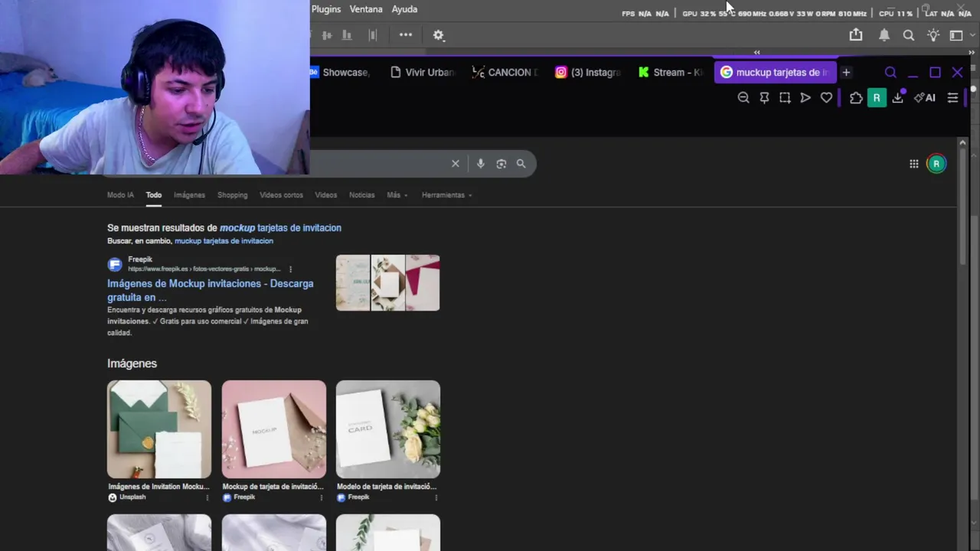
Task: Click the pin icon in browser toolbar
Action: [764, 98]
